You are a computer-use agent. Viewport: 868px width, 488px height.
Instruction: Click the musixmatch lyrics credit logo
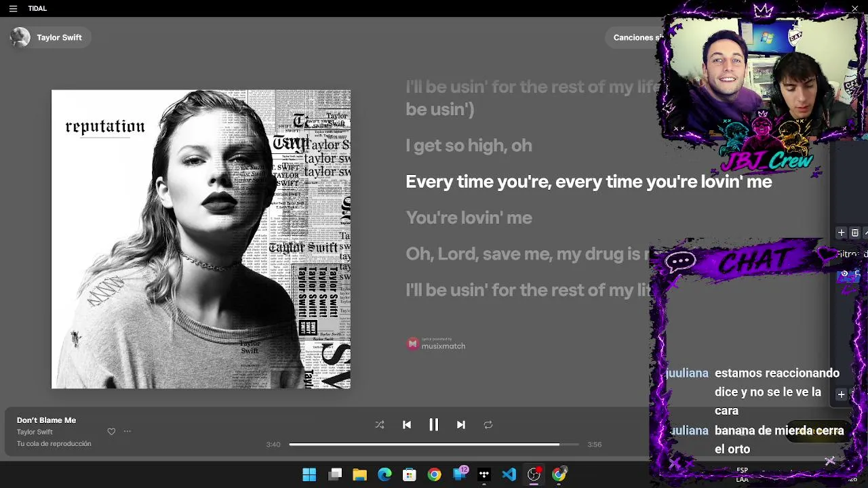point(436,344)
